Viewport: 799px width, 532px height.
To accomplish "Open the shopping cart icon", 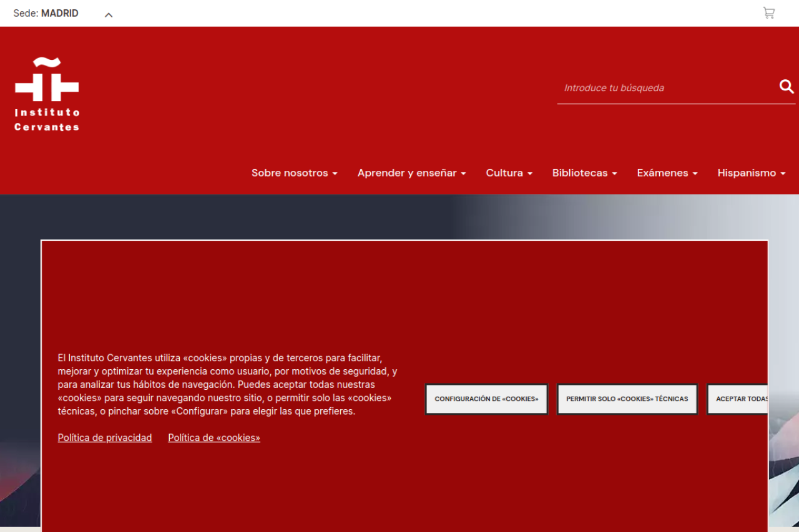I will coord(768,13).
